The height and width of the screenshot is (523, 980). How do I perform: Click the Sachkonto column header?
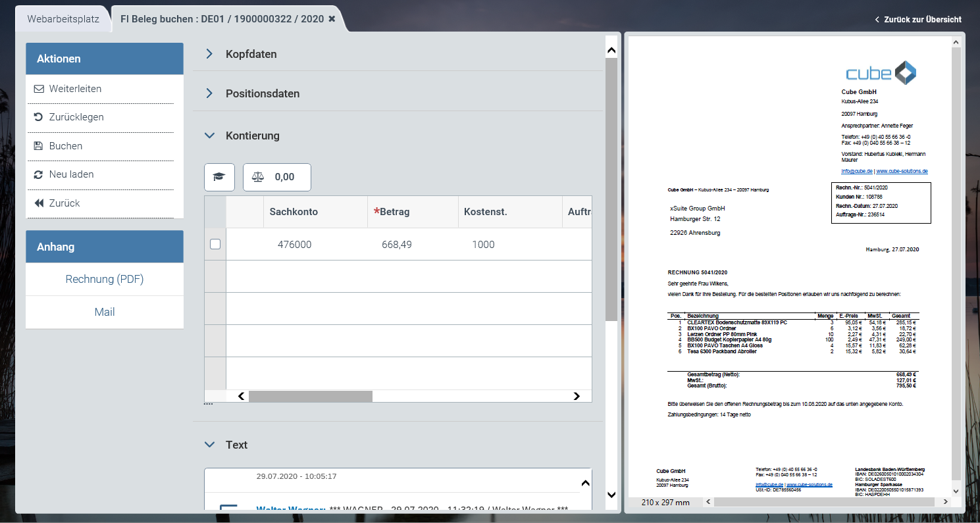coord(294,212)
